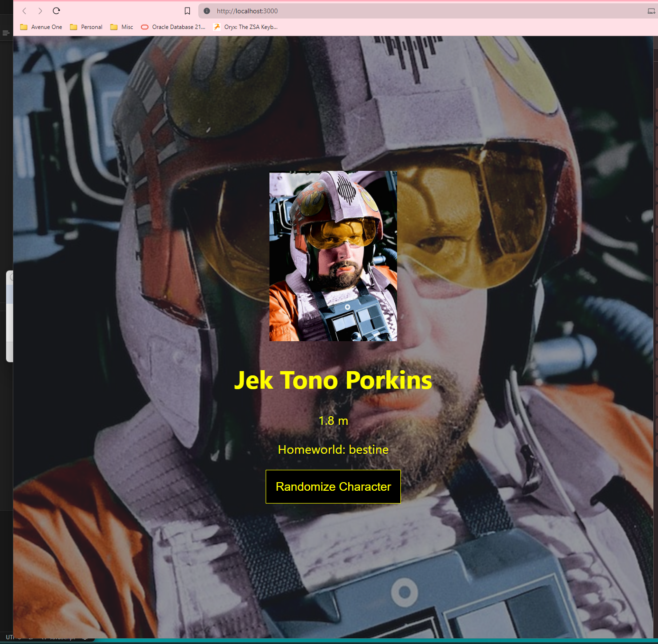Go forward with the browser forward arrow
The width and height of the screenshot is (658, 644).
[x=40, y=11]
